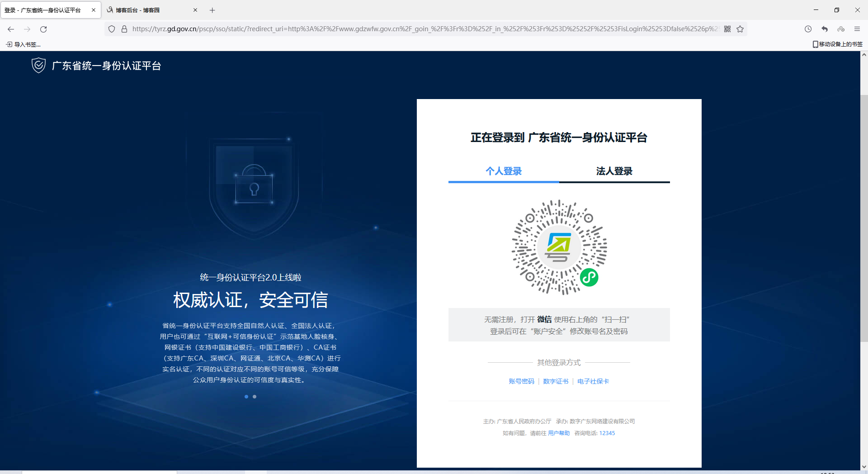Select the 登录 - 广东省统一身份认证平台 browser tab
Screen dimensions: 868x474
pos(51,10)
